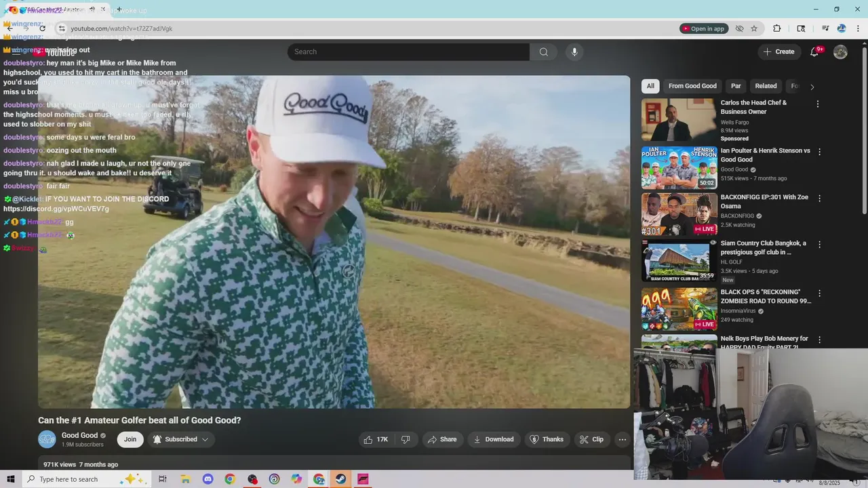The image size is (868, 488).
Task: Open YouTube notifications bell
Action: click(814, 52)
